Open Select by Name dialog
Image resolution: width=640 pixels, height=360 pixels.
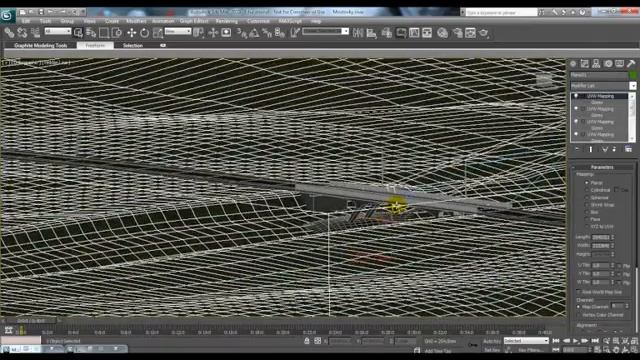(x=91, y=33)
